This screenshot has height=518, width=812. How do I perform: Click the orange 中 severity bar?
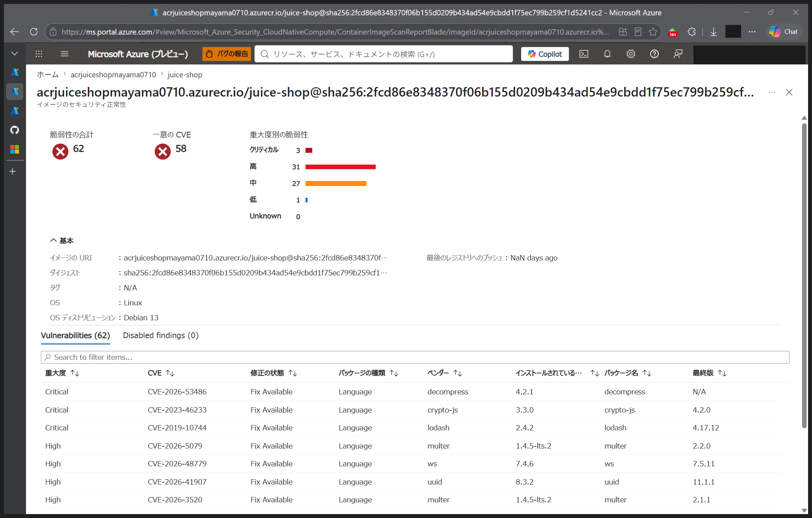336,183
